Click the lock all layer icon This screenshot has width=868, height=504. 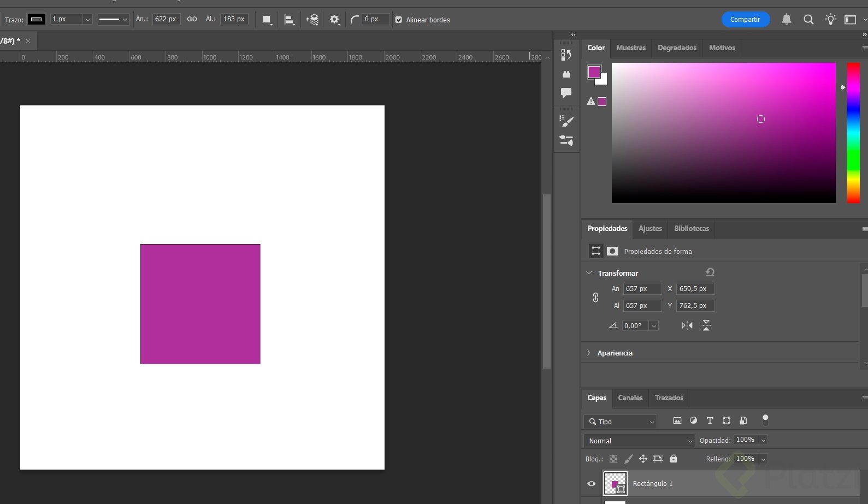pos(674,459)
